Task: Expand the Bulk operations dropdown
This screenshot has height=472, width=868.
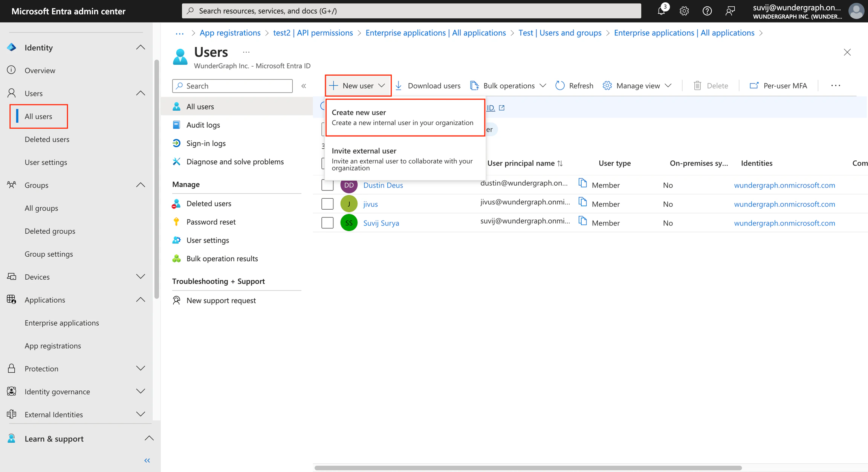Action: click(x=543, y=85)
